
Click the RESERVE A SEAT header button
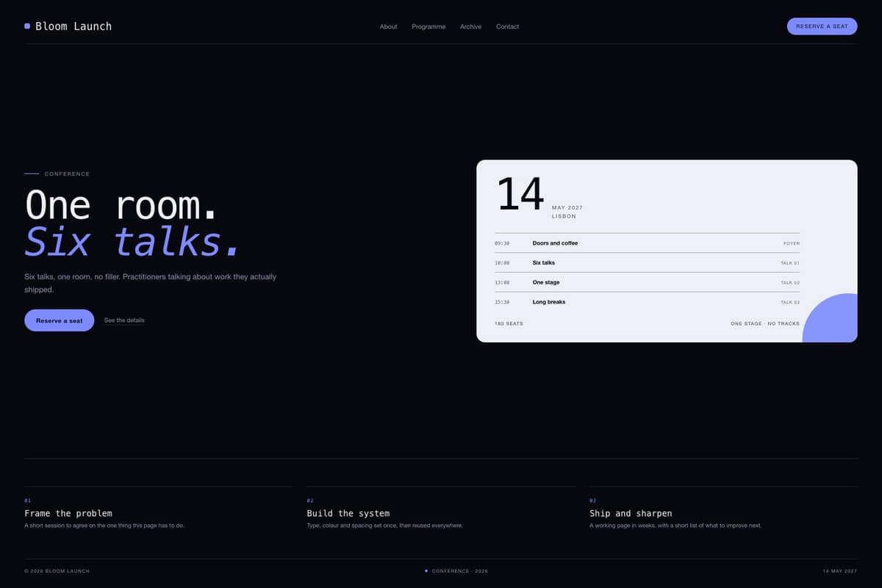(822, 26)
